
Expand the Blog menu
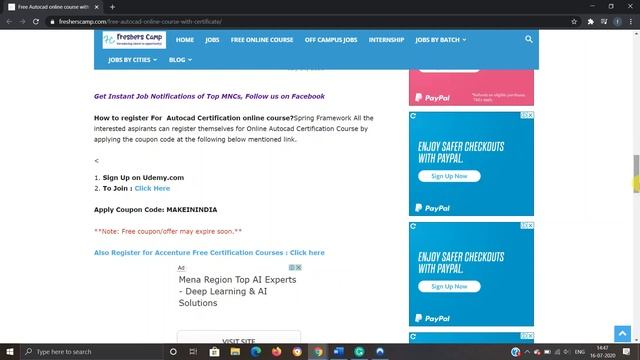180,60
